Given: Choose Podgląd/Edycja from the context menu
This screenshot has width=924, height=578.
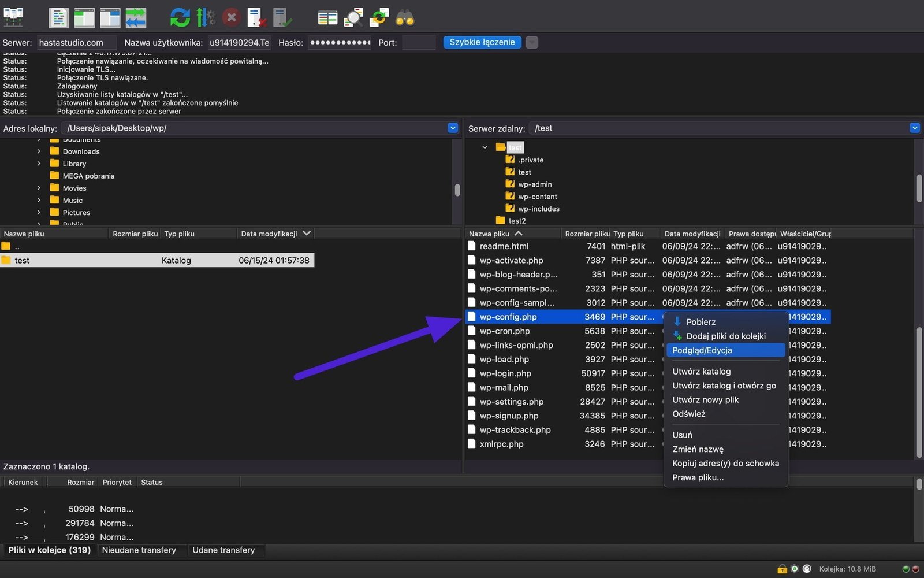Looking at the screenshot, I should point(702,350).
